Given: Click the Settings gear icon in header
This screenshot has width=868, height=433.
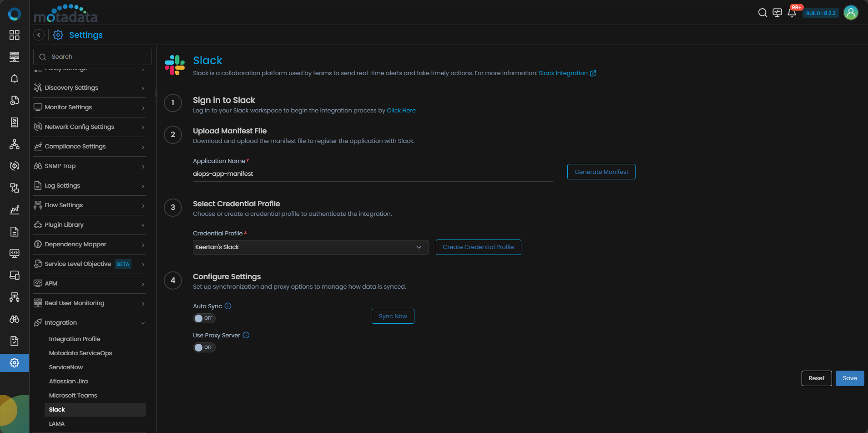Looking at the screenshot, I should tap(58, 35).
